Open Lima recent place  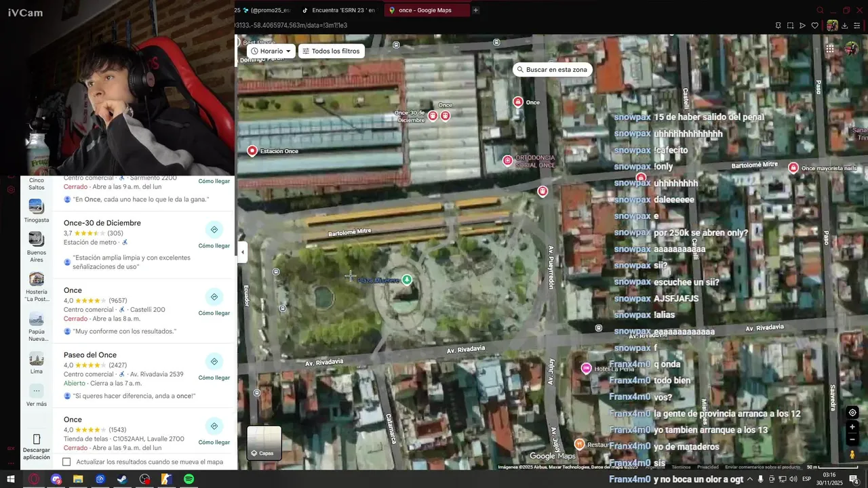(37, 363)
